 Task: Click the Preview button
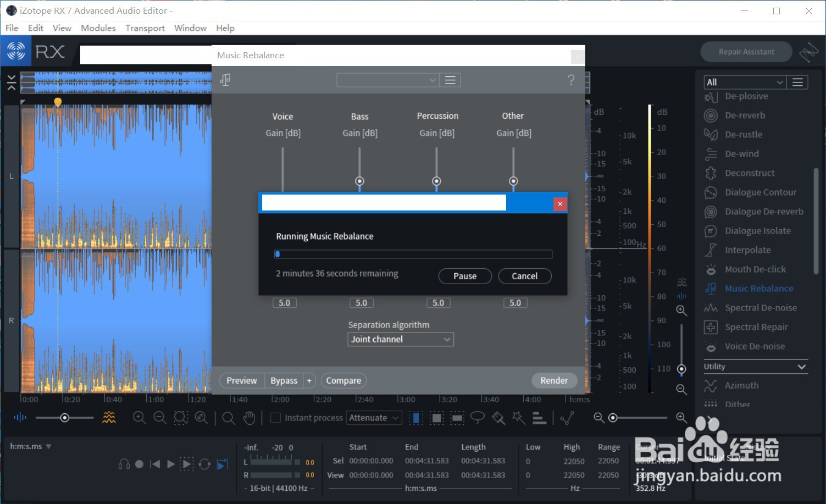click(242, 380)
